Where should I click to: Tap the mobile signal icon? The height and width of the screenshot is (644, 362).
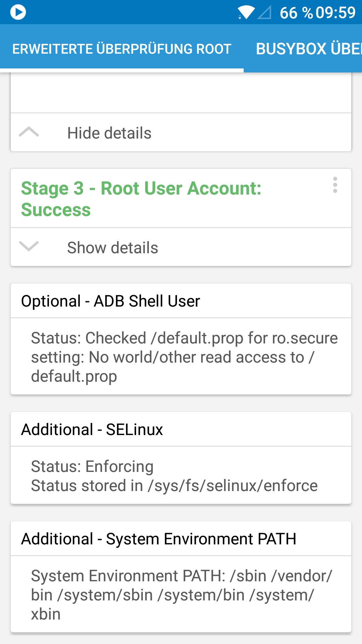(x=264, y=13)
